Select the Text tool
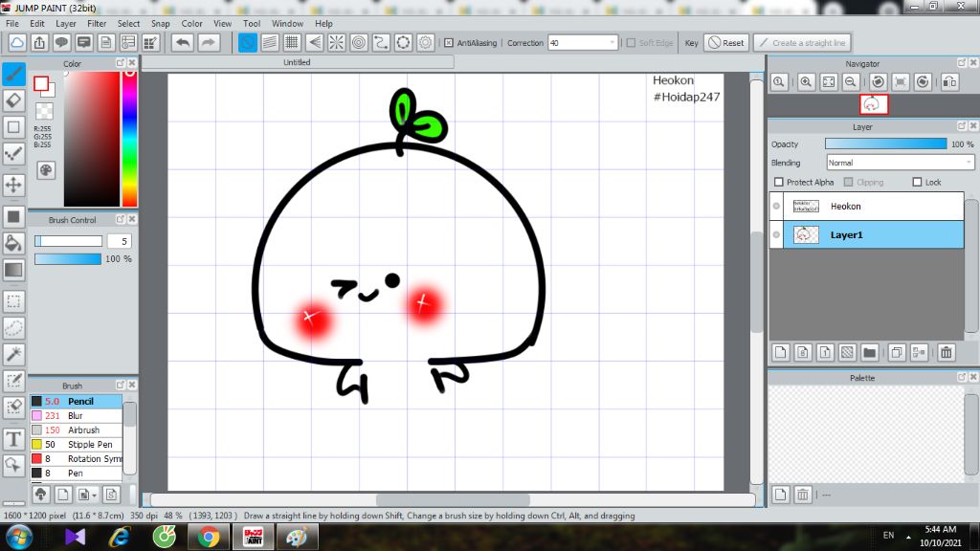Screen dimensions: 980x551 click(13, 439)
